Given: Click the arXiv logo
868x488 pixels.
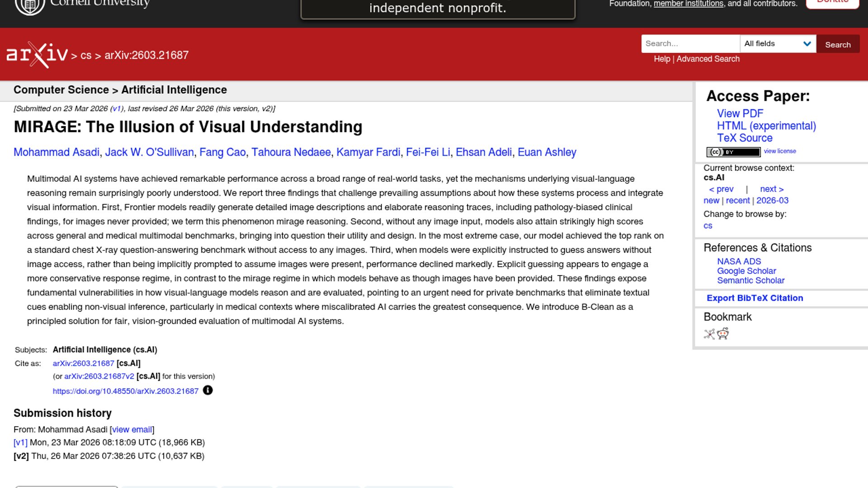Looking at the screenshot, I should click(37, 55).
